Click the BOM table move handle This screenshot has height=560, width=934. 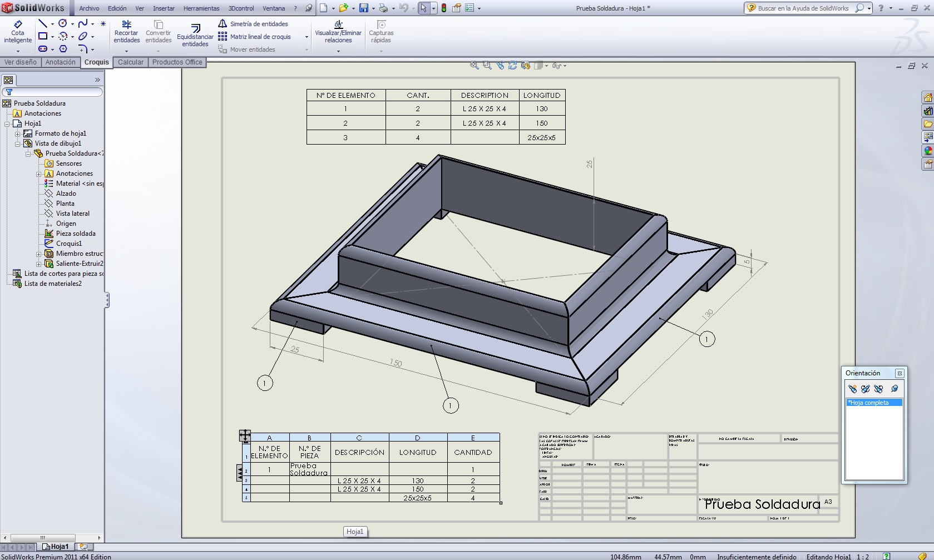click(245, 435)
